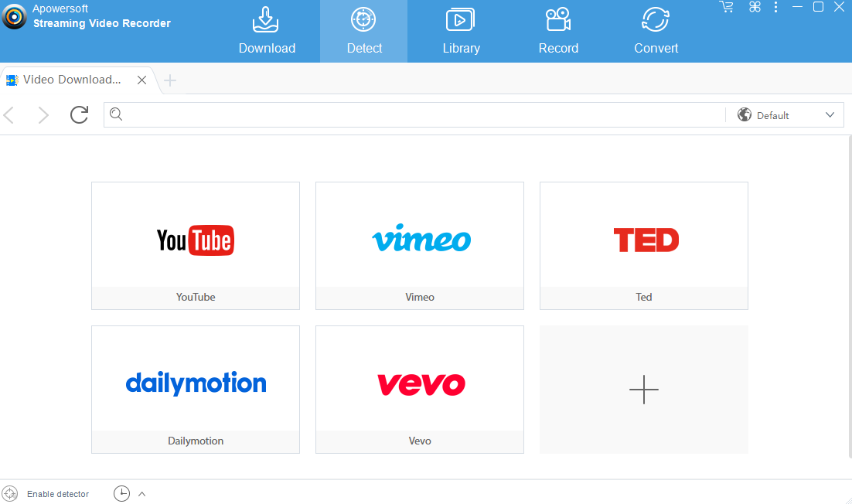The height and width of the screenshot is (504, 852).
Task: Open the Convert tab
Action: (x=656, y=32)
